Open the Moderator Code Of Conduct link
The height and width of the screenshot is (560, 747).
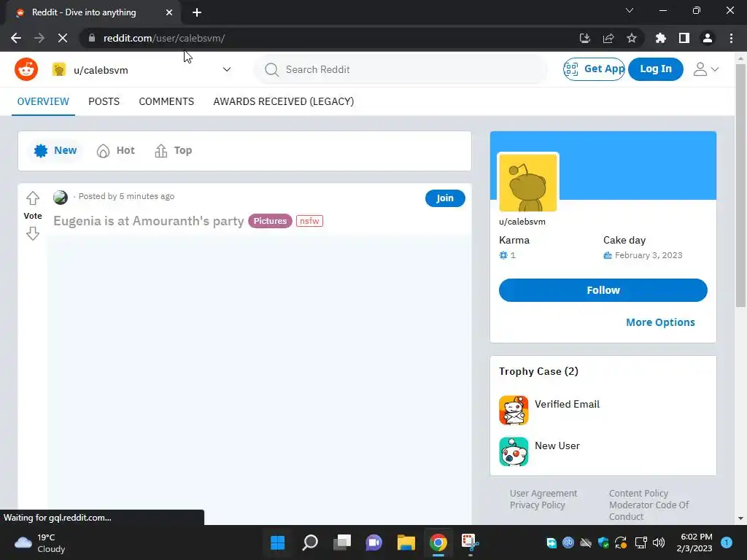tap(649, 510)
